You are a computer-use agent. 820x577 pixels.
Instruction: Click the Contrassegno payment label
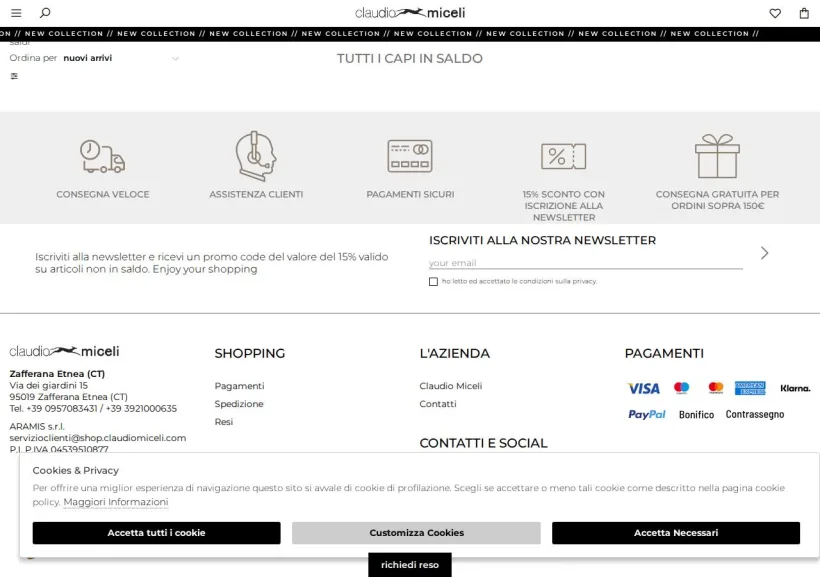[755, 414]
